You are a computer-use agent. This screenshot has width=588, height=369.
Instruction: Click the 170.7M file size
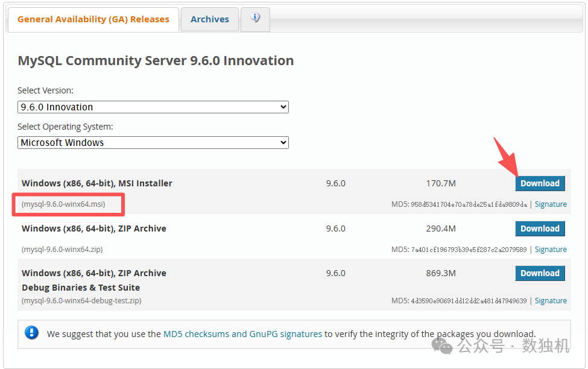point(441,183)
